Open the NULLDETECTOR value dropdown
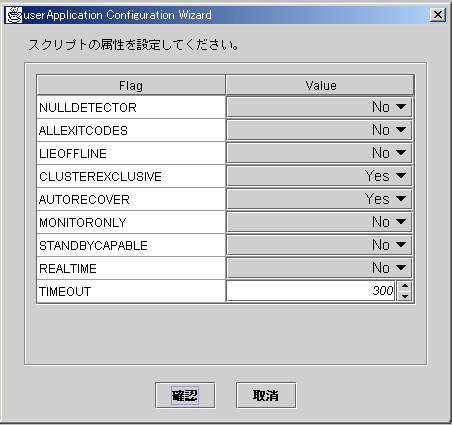452x425 pixels. point(319,107)
